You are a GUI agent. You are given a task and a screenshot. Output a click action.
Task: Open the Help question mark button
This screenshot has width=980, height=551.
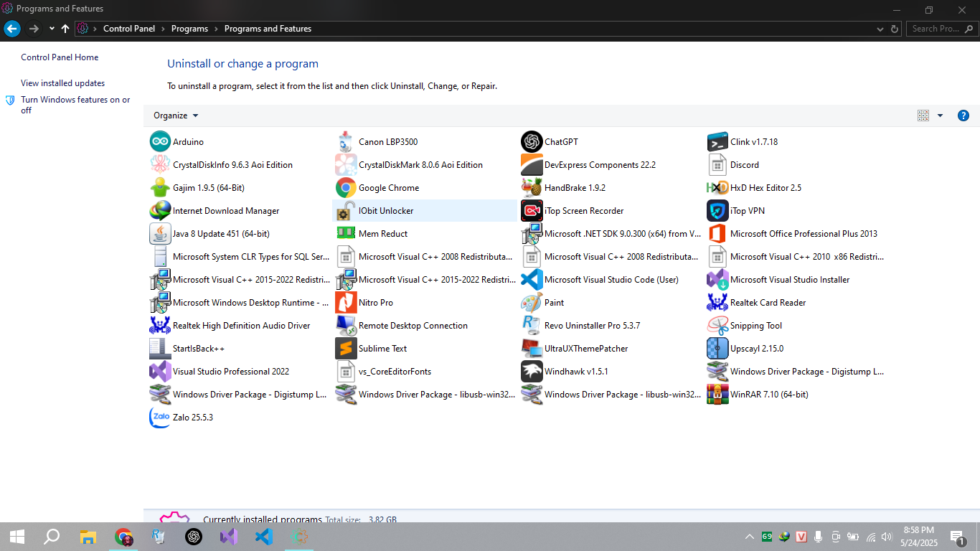[x=963, y=116]
